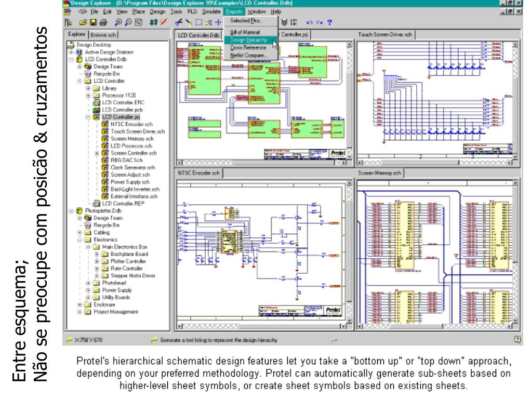532x399 pixels.
Task: Click the LCD Controller.pcb board icon
Action: click(x=96, y=110)
